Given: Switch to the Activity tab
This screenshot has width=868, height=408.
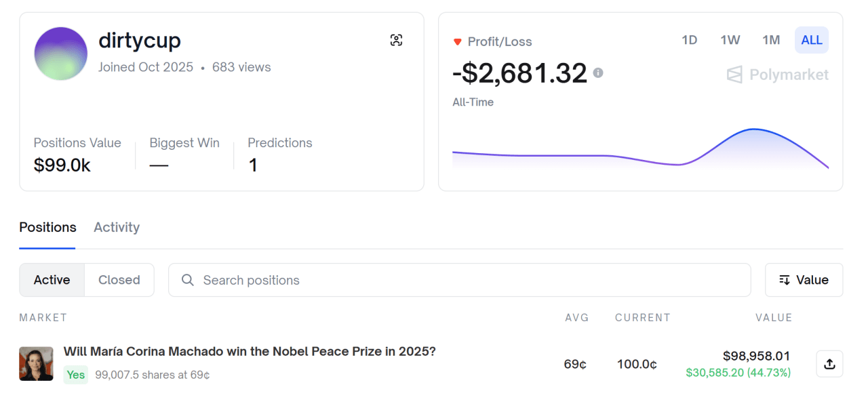Looking at the screenshot, I should (117, 227).
